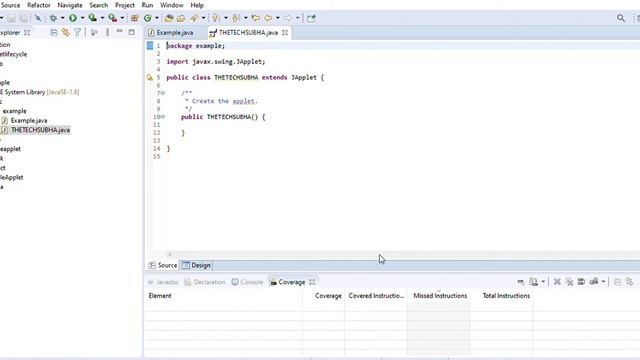Collapse the constructor fold at line 10
The width and height of the screenshot is (640, 360).
click(163, 117)
